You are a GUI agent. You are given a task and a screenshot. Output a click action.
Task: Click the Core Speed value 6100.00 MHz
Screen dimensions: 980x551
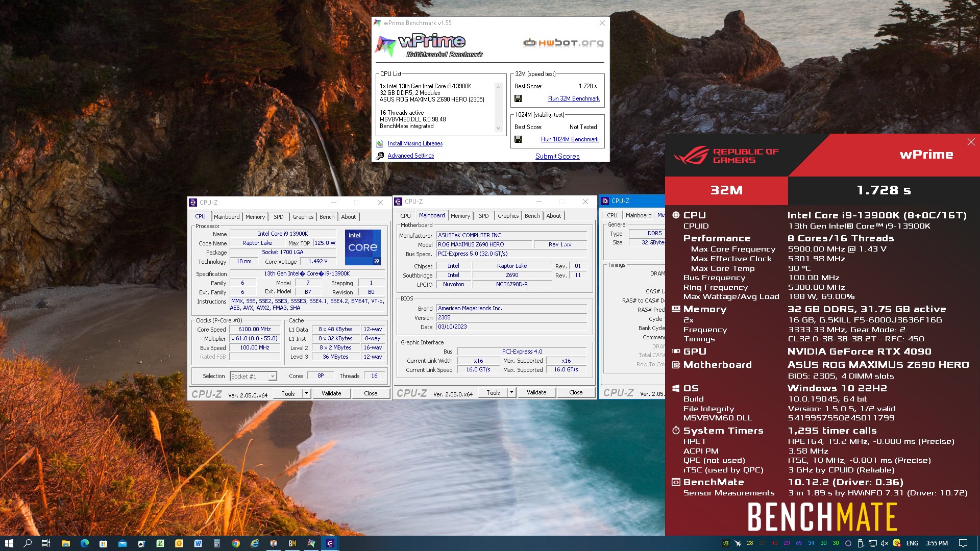(x=255, y=330)
